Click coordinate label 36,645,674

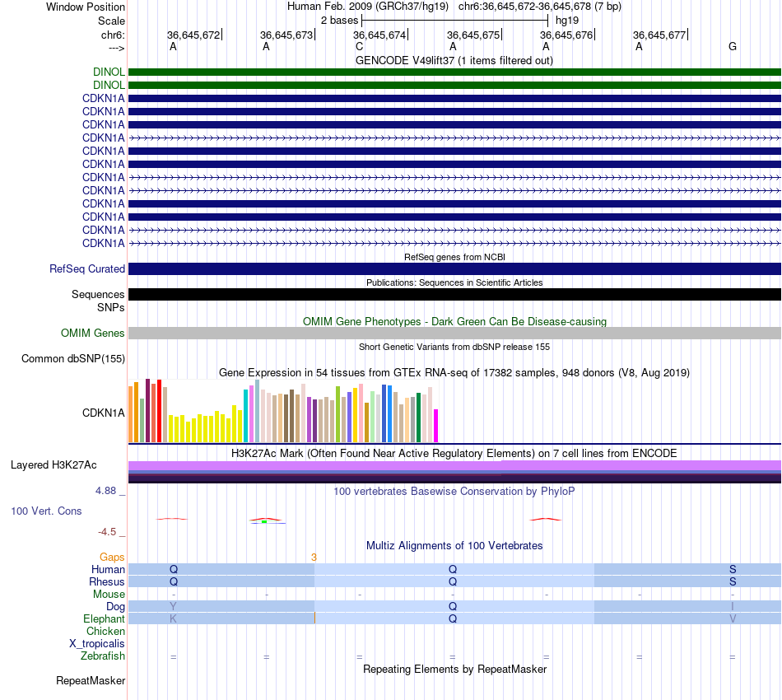(x=380, y=35)
